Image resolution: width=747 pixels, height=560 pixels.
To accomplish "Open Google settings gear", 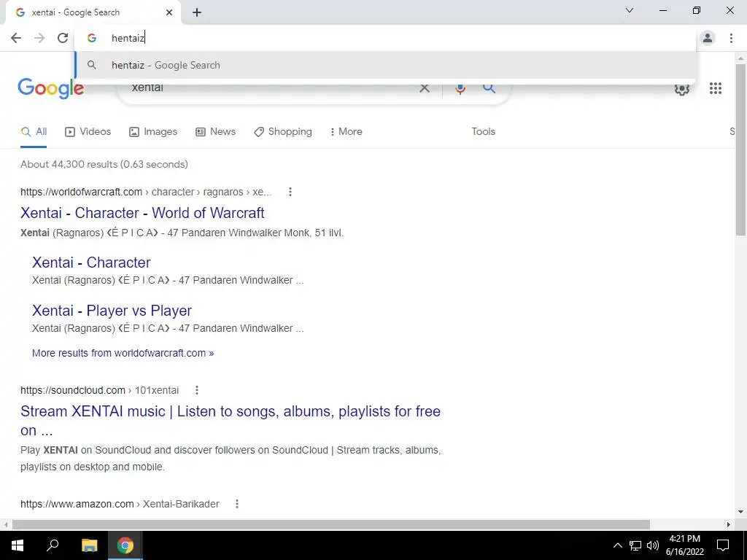I will coord(682,88).
